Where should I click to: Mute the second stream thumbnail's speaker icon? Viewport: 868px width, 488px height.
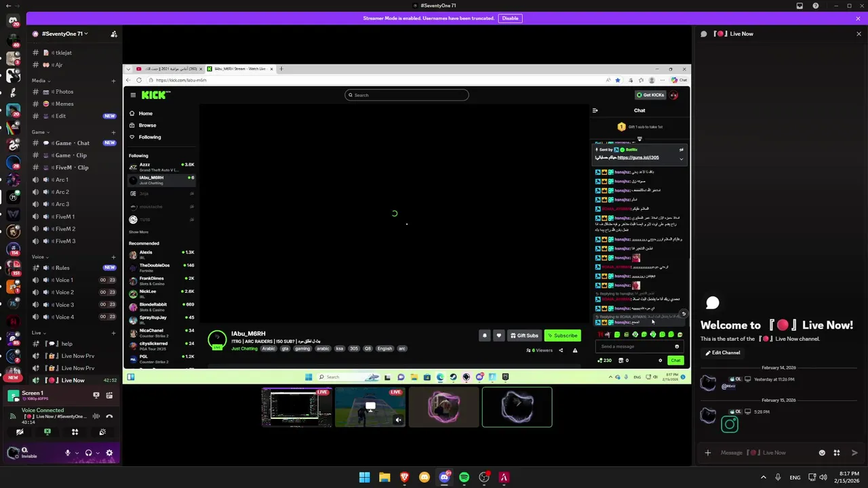point(399,420)
